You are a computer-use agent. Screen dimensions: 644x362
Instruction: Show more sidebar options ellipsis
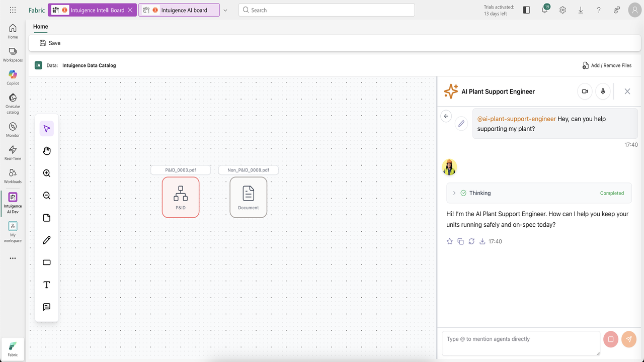[x=13, y=258]
